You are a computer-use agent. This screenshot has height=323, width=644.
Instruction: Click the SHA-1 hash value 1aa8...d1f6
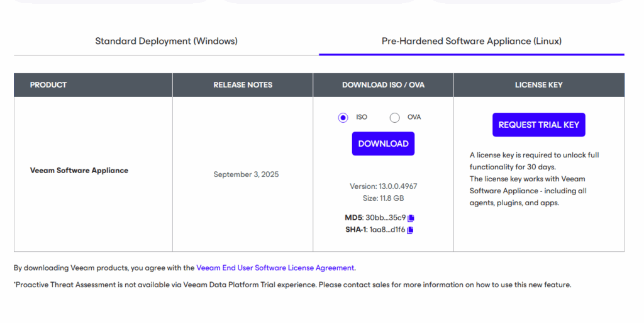click(x=387, y=230)
